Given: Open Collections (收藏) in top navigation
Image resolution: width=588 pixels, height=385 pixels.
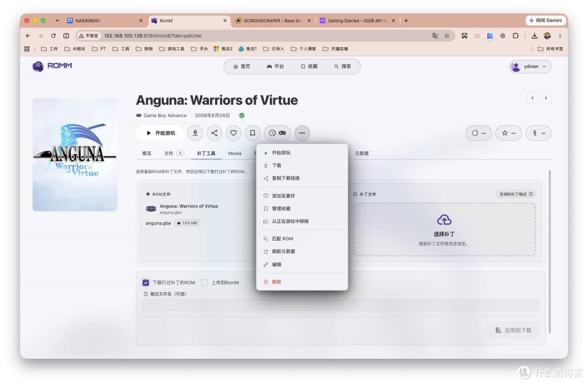Looking at the screenshot, I should pos(309,66).
